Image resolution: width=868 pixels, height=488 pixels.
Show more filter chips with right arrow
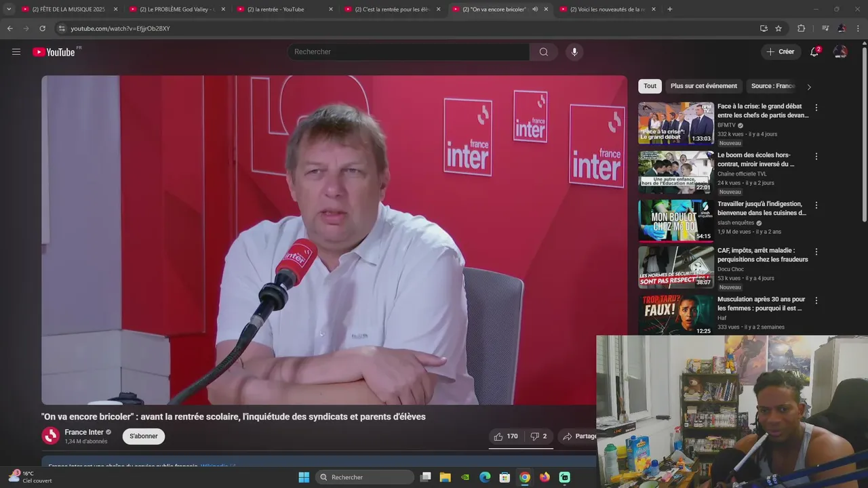coord(808,87)
